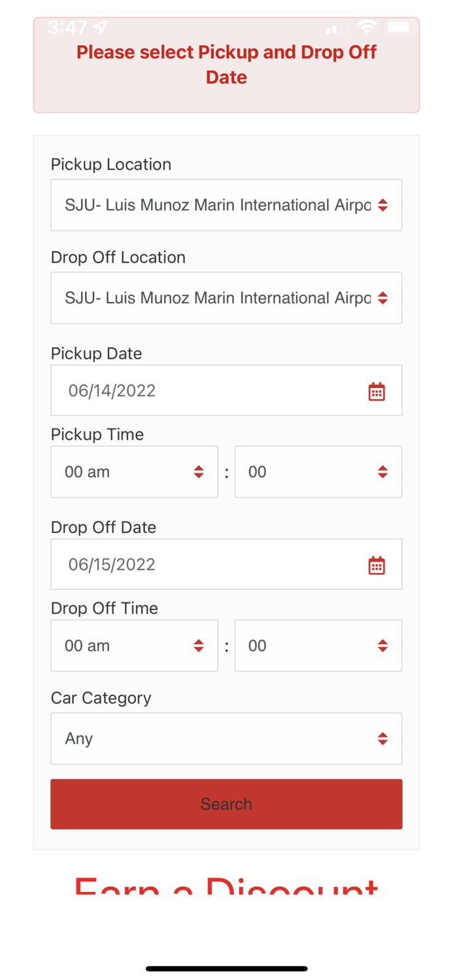The width and height of the screenshot is (453, 980).
Task: Open the Pickup Date calendar icon
Action: pos(377,391)
